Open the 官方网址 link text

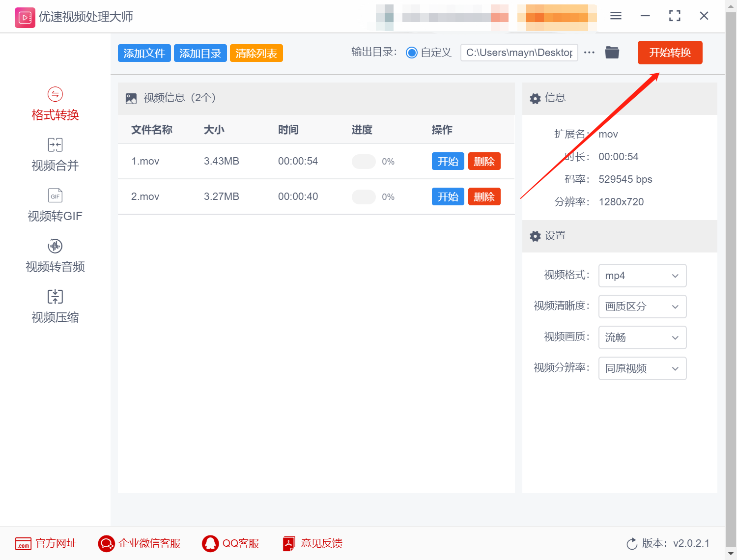point(56,543)
